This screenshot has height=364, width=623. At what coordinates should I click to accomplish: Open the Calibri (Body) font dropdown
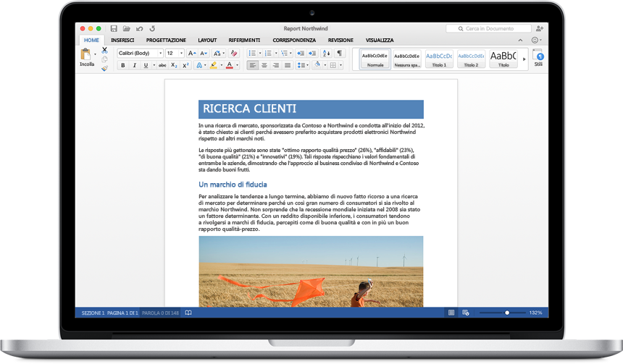point(161,54)
